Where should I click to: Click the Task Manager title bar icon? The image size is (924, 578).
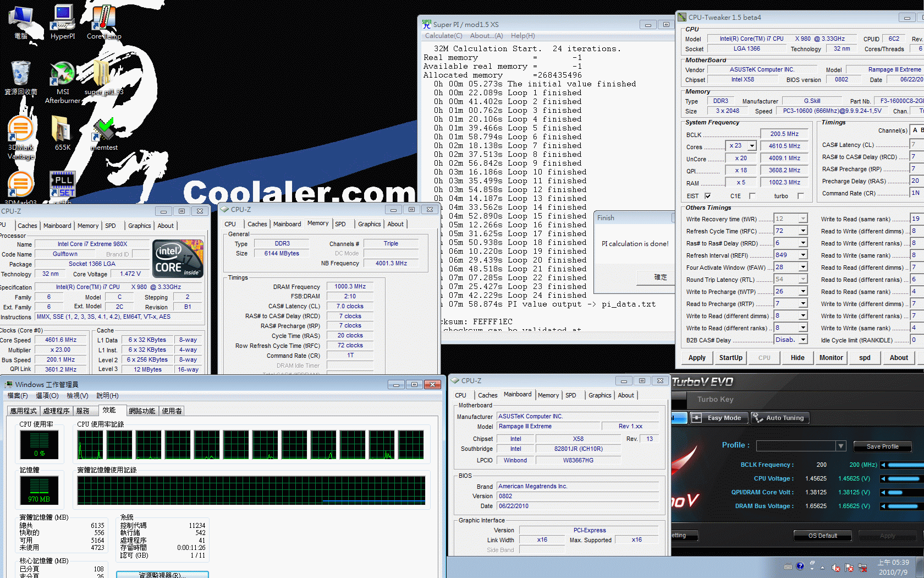pyautogui.click(x=9, y=384)
